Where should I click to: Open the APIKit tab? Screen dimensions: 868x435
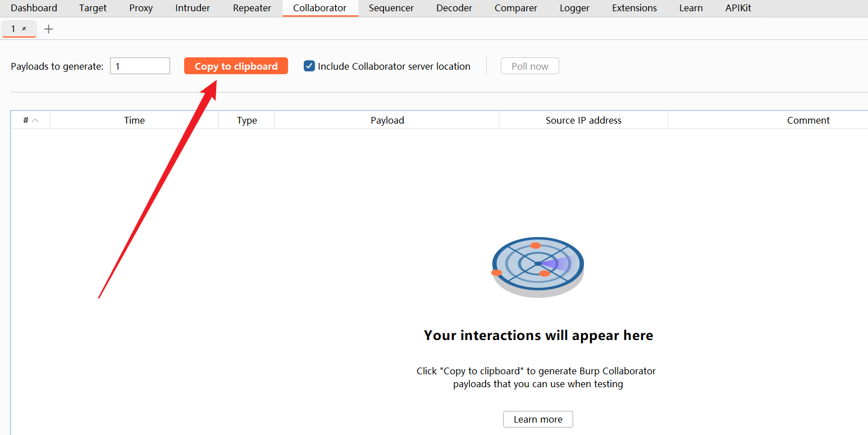point(738,8)
